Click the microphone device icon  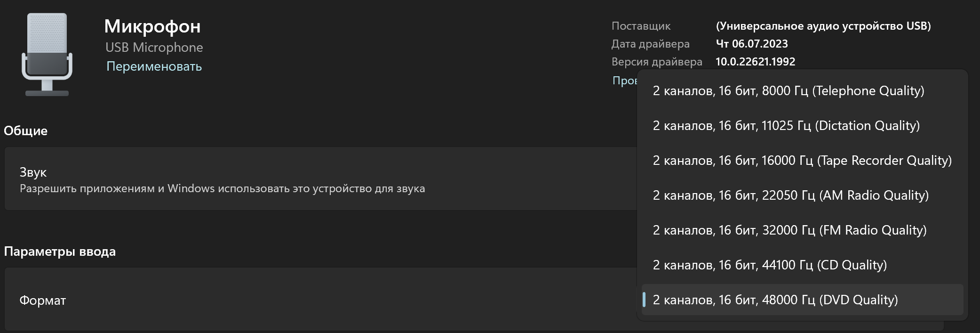coord(47,54)
